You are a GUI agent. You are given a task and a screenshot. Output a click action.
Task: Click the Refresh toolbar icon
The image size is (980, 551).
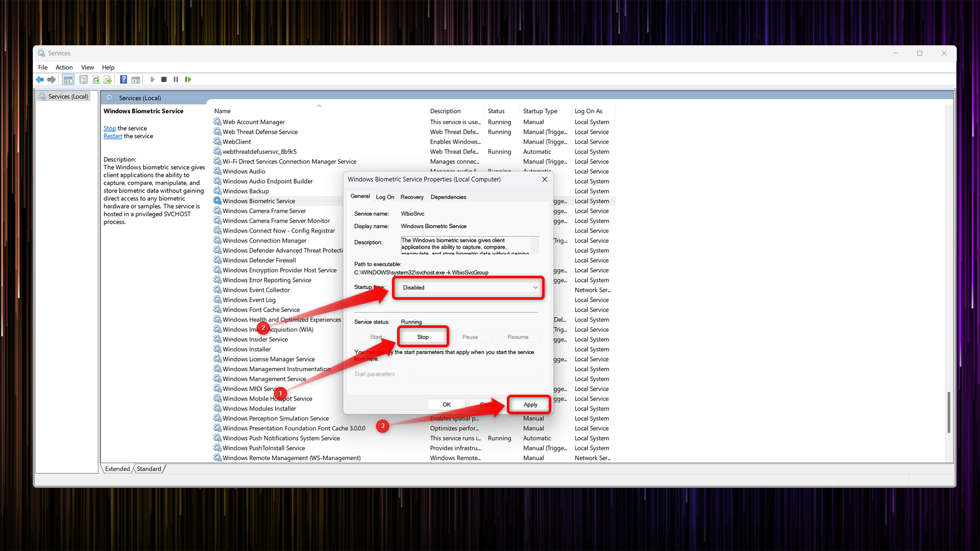point(96,80)
